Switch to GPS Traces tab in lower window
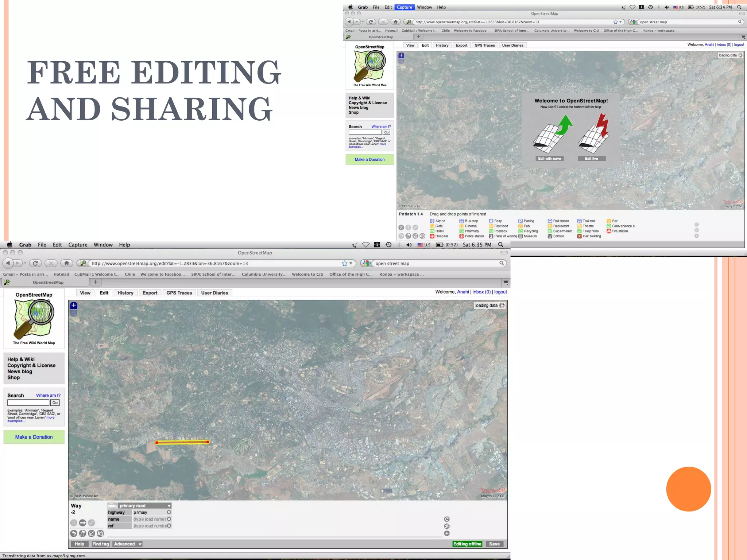747x560 pixels. pos(179,293)
